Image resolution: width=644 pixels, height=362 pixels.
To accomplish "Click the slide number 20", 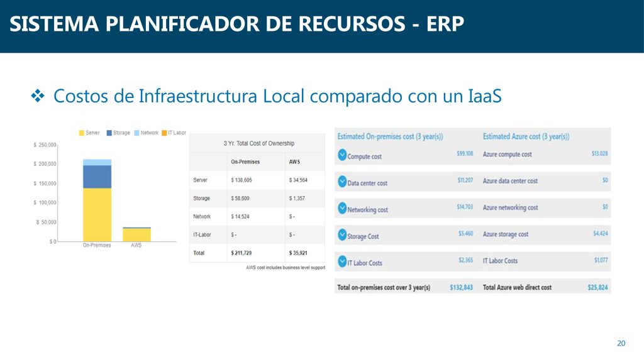I will coord(621,343).
